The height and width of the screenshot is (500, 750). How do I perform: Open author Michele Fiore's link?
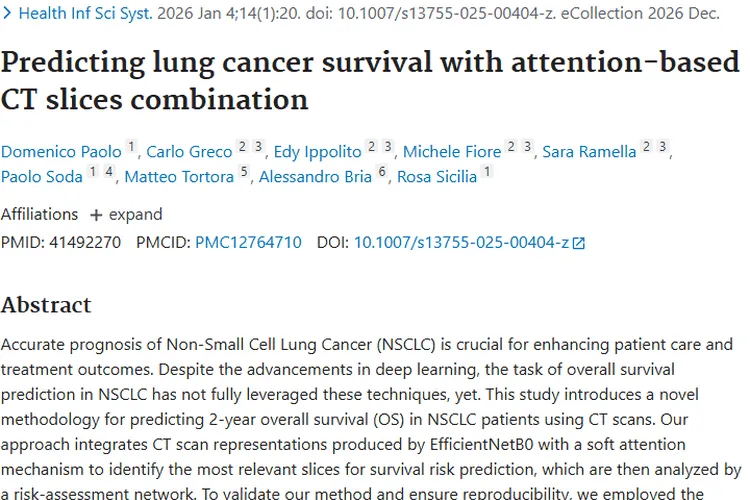[452, 152]
